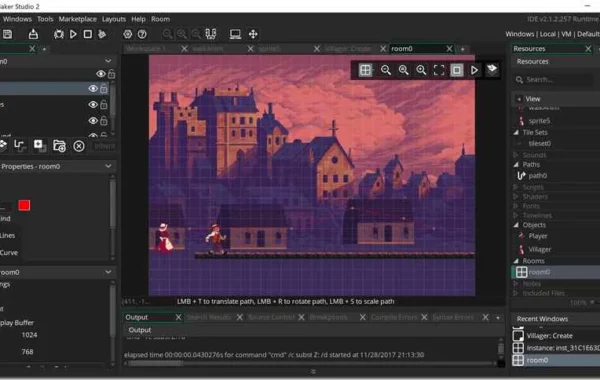This screenshot has height=380, width=600.
Task: Run the game from main toolbar
Action: coord(73,34)
